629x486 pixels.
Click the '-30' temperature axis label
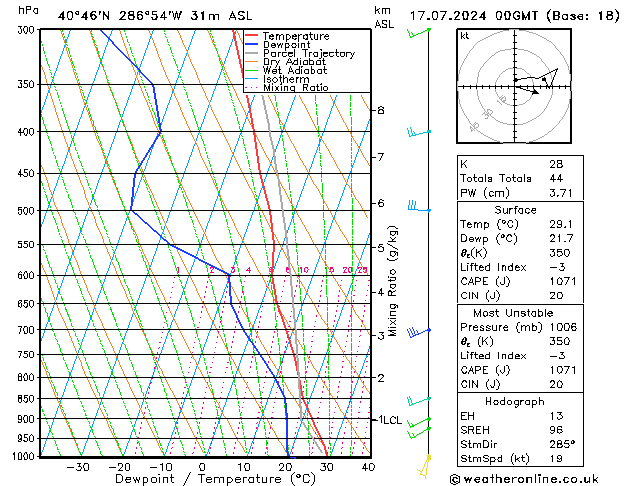(78, 467)
